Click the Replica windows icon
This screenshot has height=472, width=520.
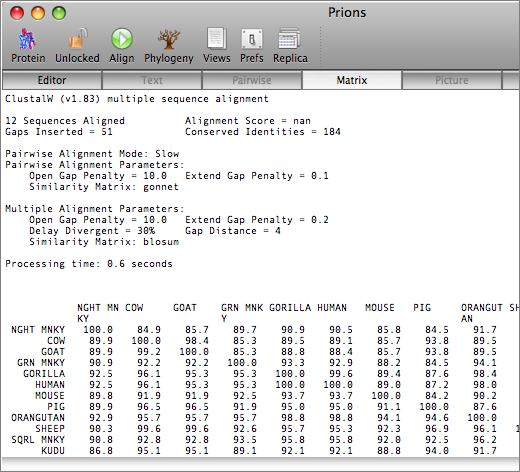click(x=290, y=39)
